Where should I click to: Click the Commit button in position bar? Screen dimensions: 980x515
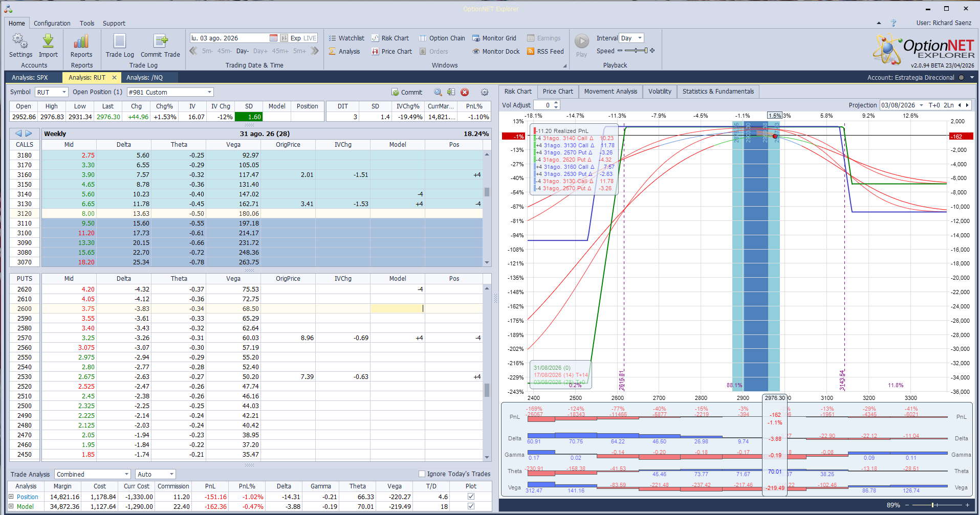[x=407, y=92]
